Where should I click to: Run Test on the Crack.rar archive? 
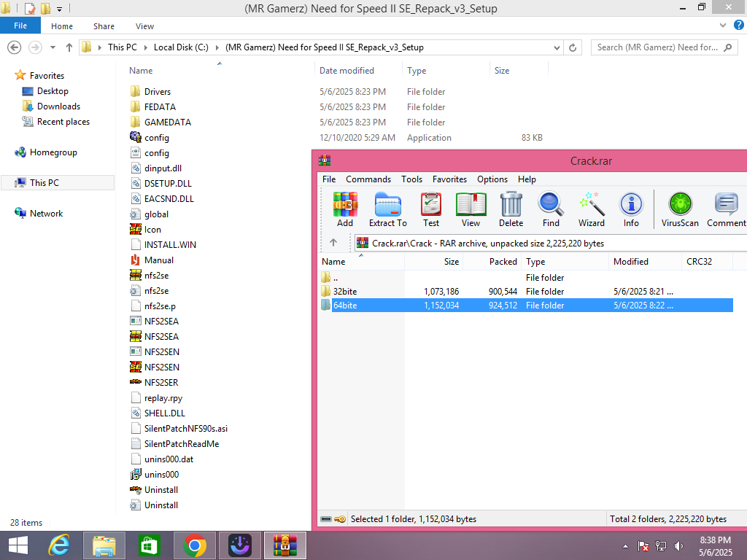click(x=430, y=209)
